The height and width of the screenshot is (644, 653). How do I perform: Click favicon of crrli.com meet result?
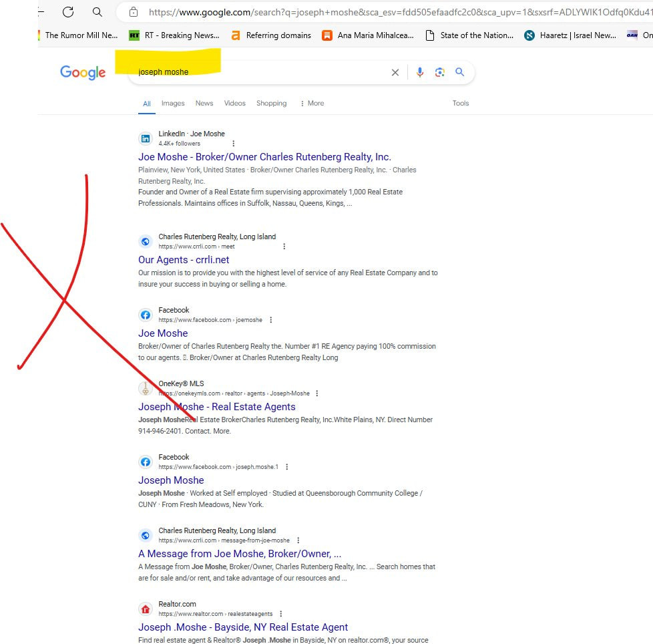(x=146, y=242)
